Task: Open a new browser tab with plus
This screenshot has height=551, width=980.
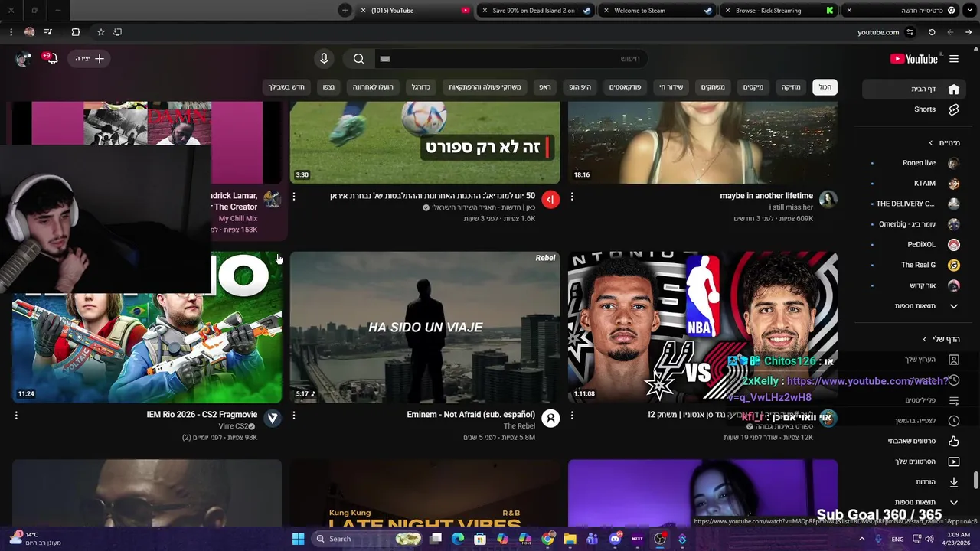Action: (345, 11)
